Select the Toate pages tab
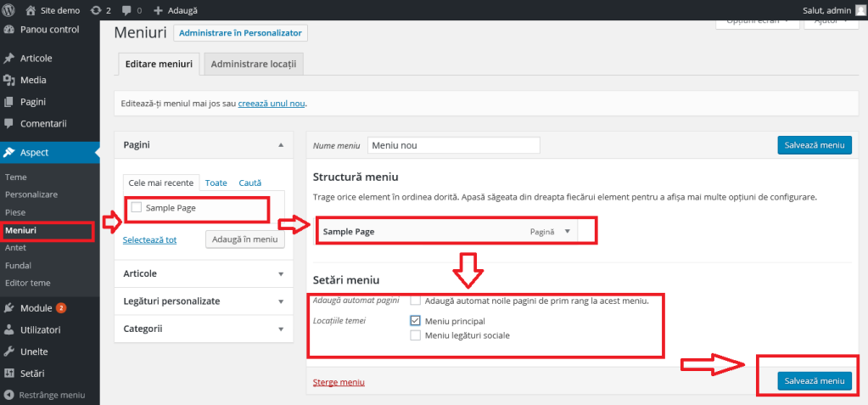Image resolution: width=868 pixels, height=405 pixels. [x=216, y=183]
